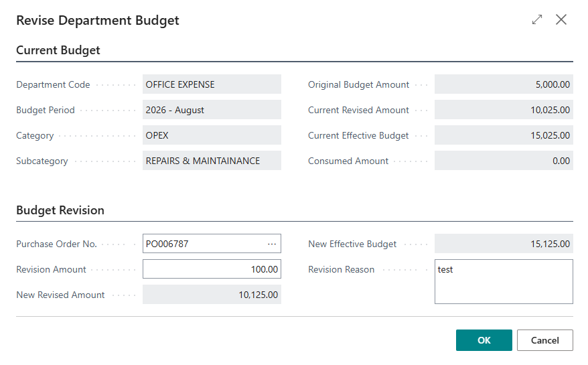
Task: Click the Current Revised Amount value
Action: click(504, 110)
